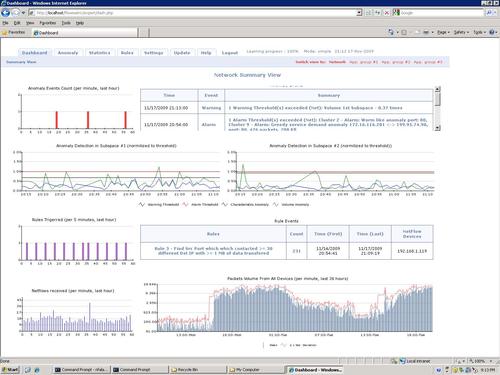Screen dimensions: 500x375
Task: Click Internet Explorer quick launch icon
Action: point(37,370)
